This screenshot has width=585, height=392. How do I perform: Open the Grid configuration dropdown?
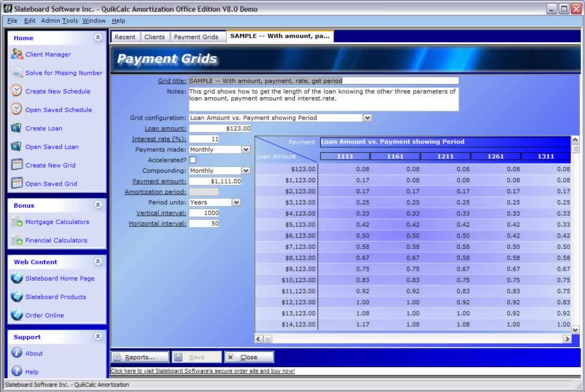(368, 118)
